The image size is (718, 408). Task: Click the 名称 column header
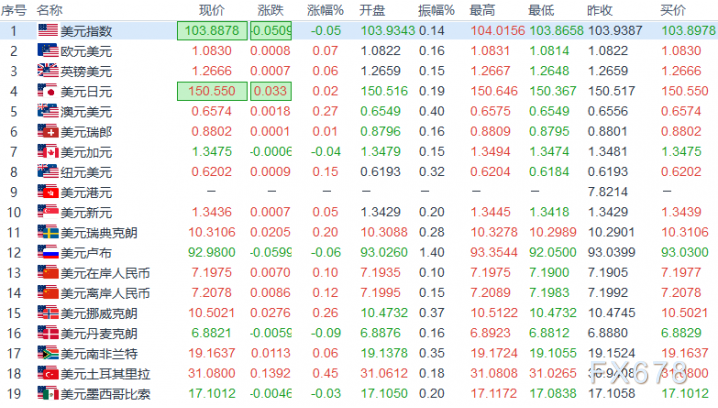pos(49,10)
